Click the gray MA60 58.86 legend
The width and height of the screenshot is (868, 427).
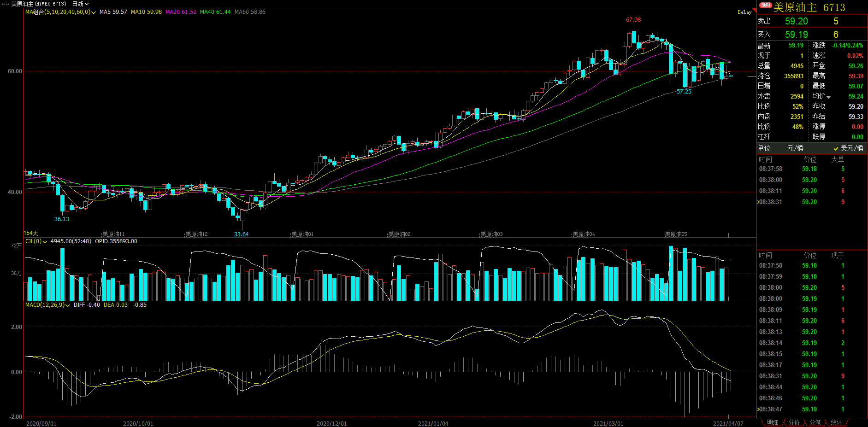coord(250,12)
